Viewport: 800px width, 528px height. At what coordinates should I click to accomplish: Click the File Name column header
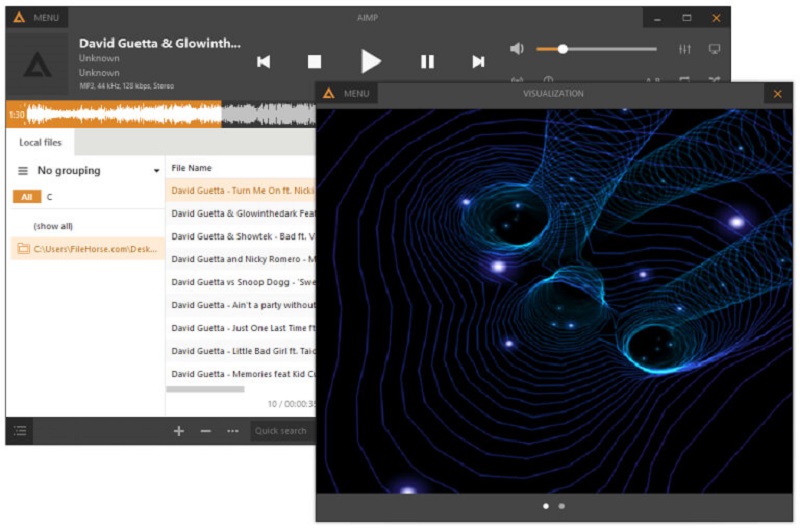pos(191,168)
